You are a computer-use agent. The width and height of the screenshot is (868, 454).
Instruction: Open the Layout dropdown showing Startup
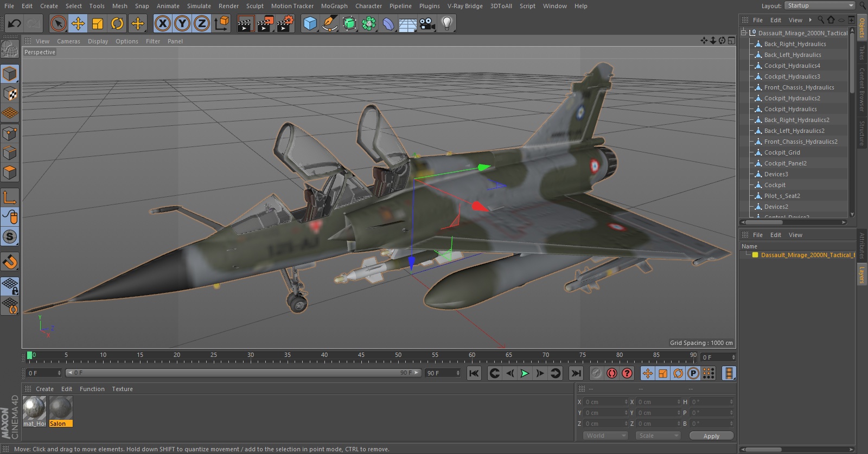820,5
